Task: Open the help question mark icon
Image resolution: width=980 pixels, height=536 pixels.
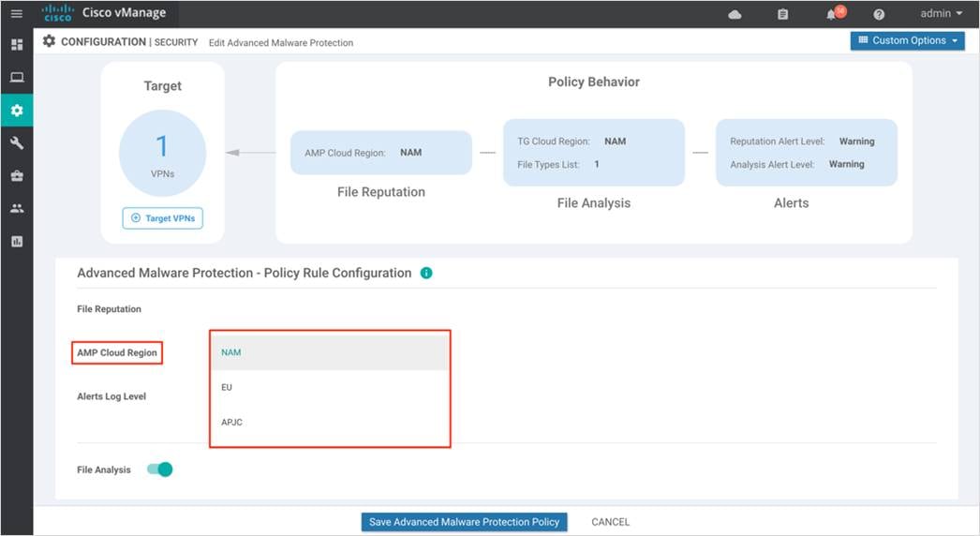Action: pos(879,14)
